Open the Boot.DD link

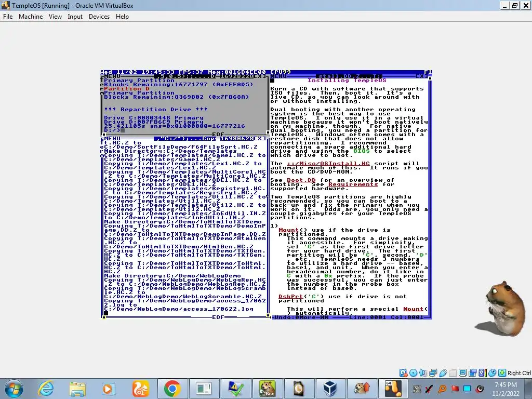[301, 180]
